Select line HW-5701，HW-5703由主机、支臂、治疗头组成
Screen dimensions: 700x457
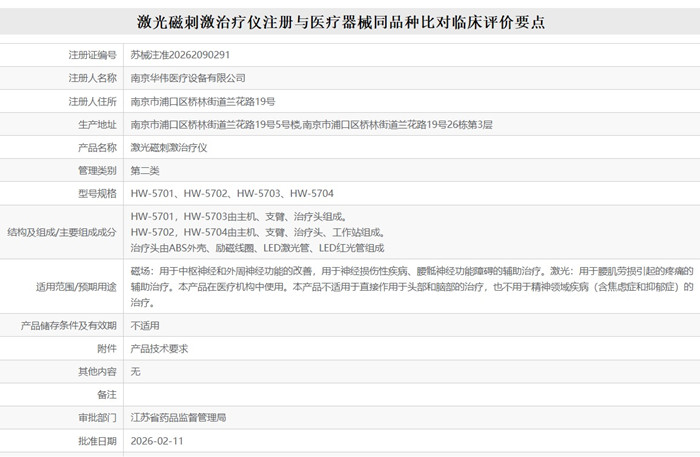click(239, 216)
